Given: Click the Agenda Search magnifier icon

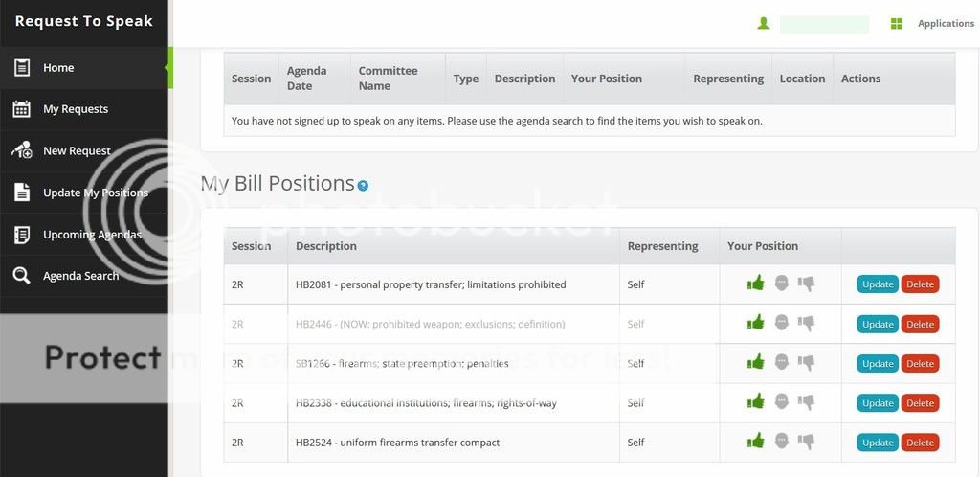Looking at the screenshot, I should [21, 276].
